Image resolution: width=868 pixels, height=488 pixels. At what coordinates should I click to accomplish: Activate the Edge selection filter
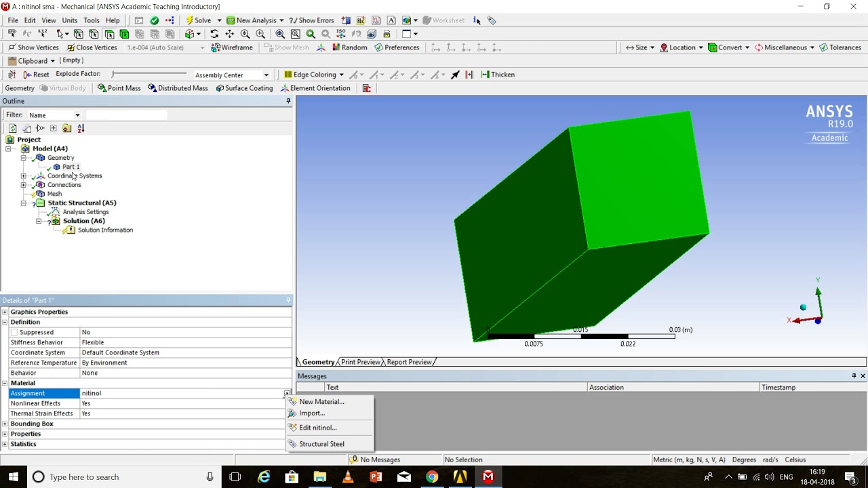(x=94, y=34)
